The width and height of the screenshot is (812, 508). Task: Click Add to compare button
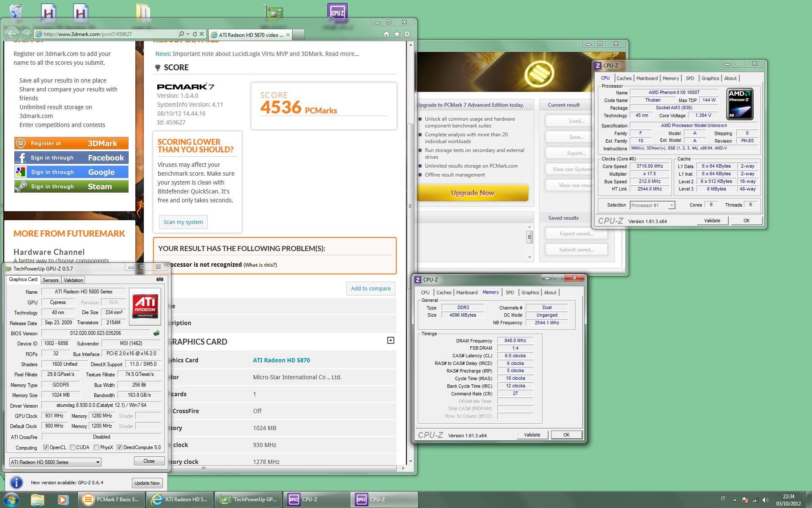[x=371, y=288]
